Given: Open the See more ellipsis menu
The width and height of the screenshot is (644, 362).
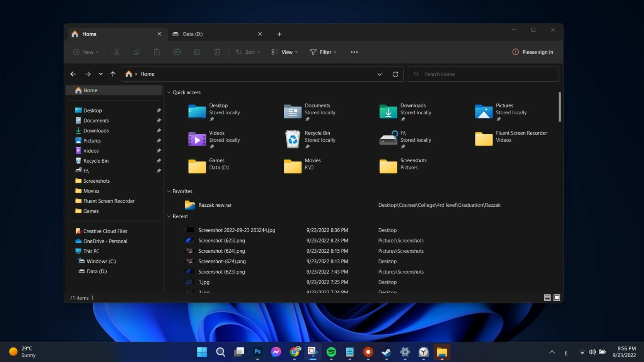Looking at the screenshot, I should point(354,52).
